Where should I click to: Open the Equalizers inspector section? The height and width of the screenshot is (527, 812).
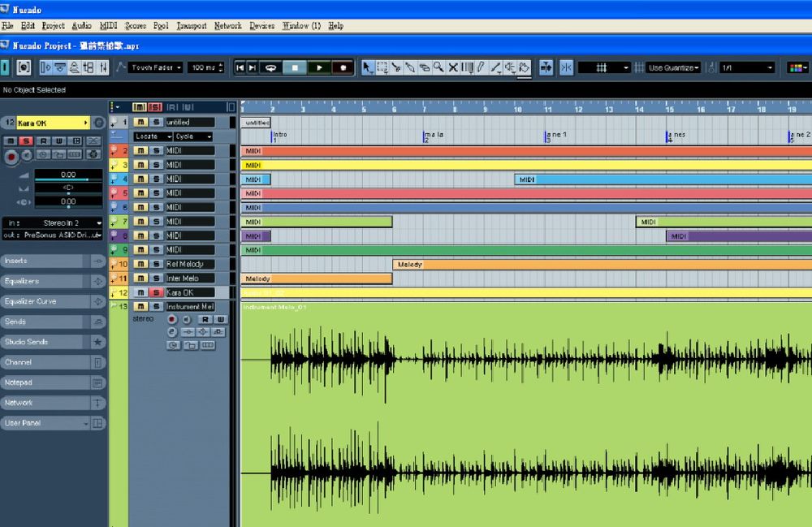click(54, 281)
